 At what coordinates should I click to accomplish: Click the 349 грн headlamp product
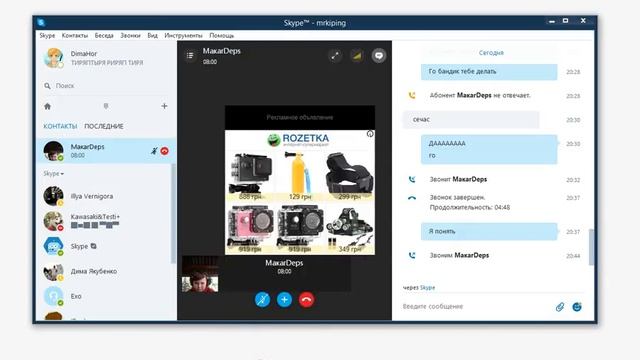click(350, 229)
